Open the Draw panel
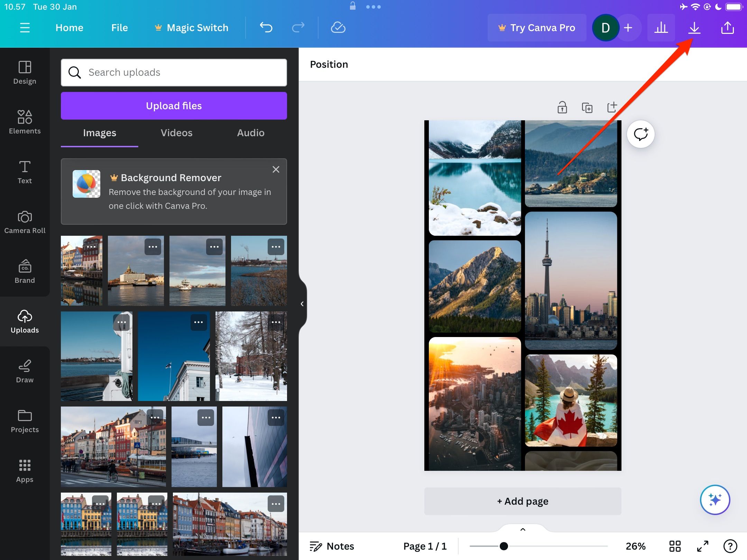 (x=25, y=371)
